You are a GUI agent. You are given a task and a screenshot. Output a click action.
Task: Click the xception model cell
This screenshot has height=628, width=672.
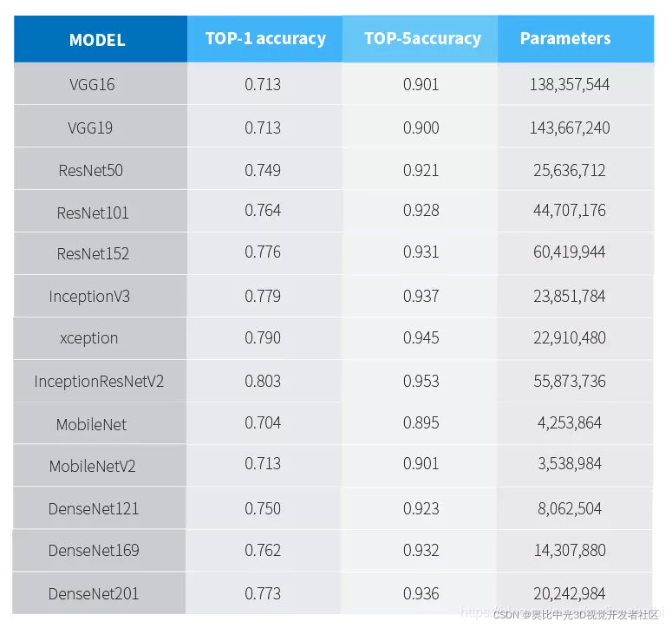(89, 338)
